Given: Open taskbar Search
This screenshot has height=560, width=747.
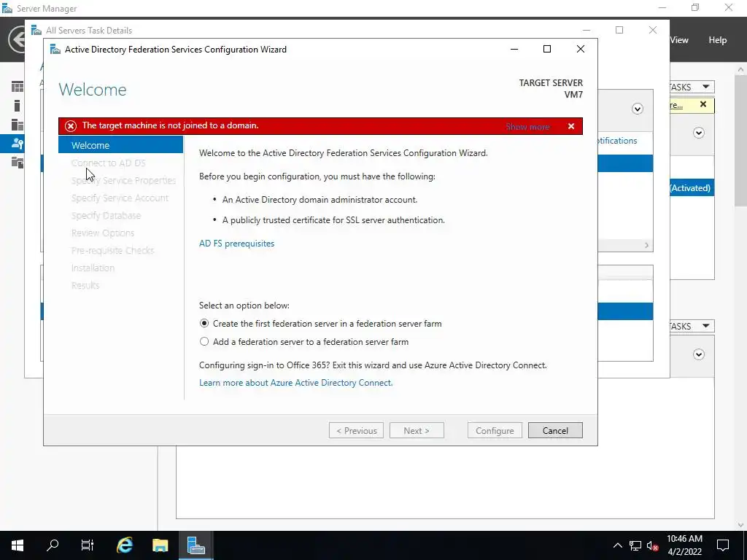Looking at the screenshot, I should click(53, 545).
